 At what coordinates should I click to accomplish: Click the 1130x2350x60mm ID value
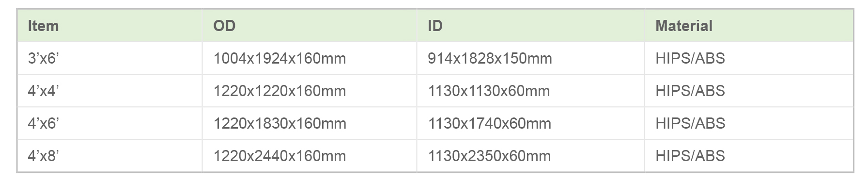point(489,156)
